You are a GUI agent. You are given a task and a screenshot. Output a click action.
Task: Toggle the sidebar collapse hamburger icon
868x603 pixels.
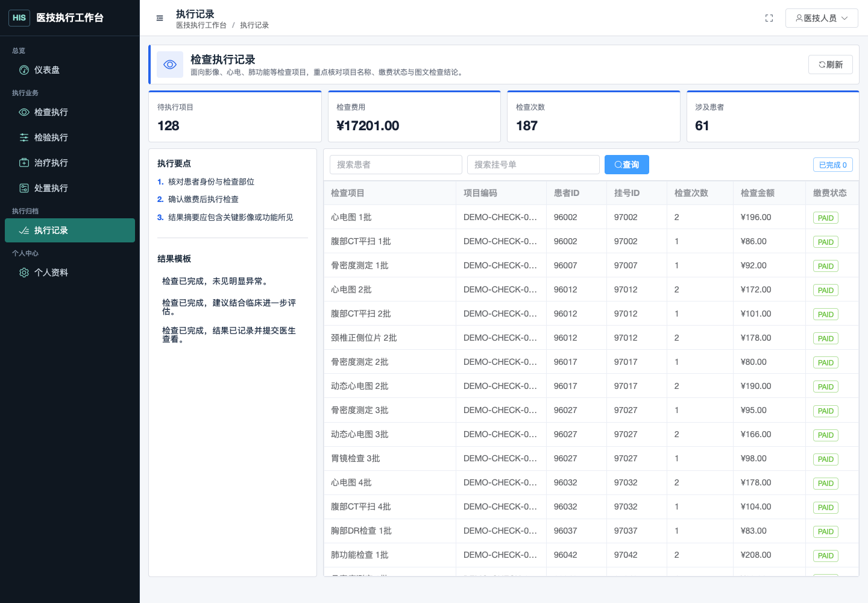(160, 18)
